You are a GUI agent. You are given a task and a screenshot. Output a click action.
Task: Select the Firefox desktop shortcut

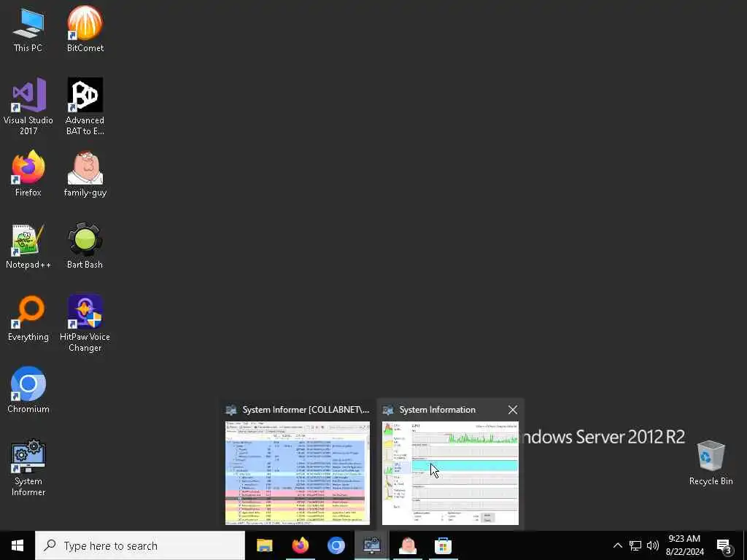[28, 174]
